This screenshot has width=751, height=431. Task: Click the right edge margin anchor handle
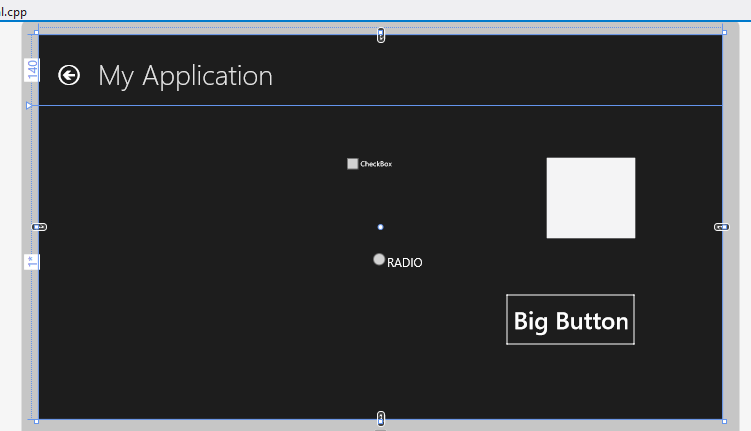721,227
